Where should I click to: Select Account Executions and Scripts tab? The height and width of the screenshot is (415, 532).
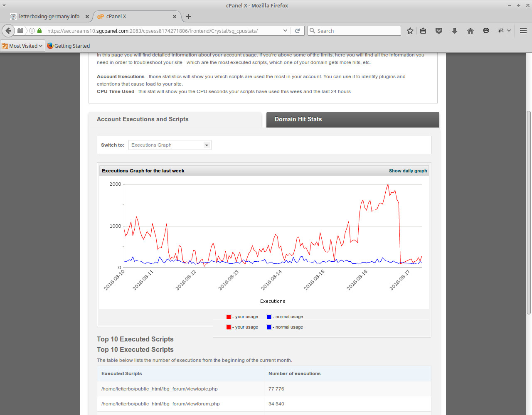point(143,119)
